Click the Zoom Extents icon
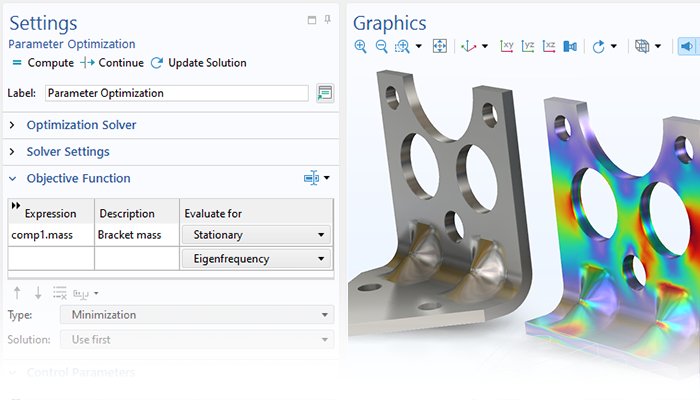700x400 pixels. point(440,46)
